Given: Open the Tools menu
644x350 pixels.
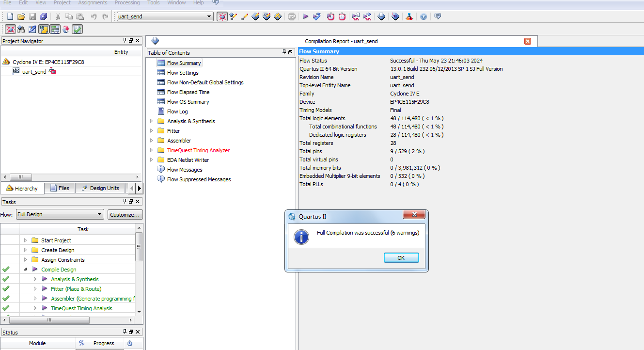Looking at the screenshot, I should (154, 2).
